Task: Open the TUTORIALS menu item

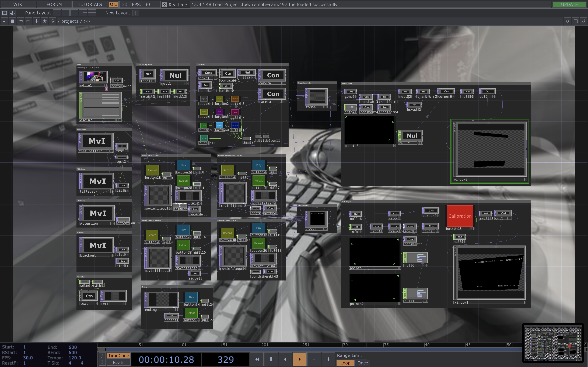Action: point(90,4)
